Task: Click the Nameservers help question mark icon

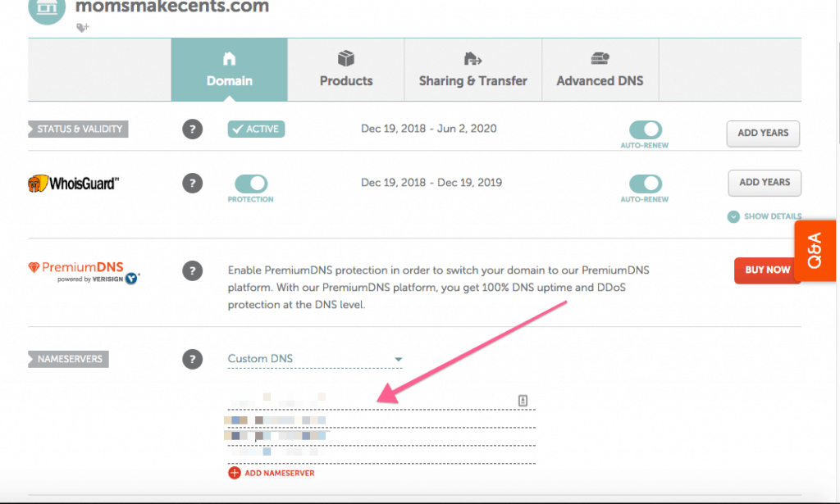Action: [x=192, y=359]
